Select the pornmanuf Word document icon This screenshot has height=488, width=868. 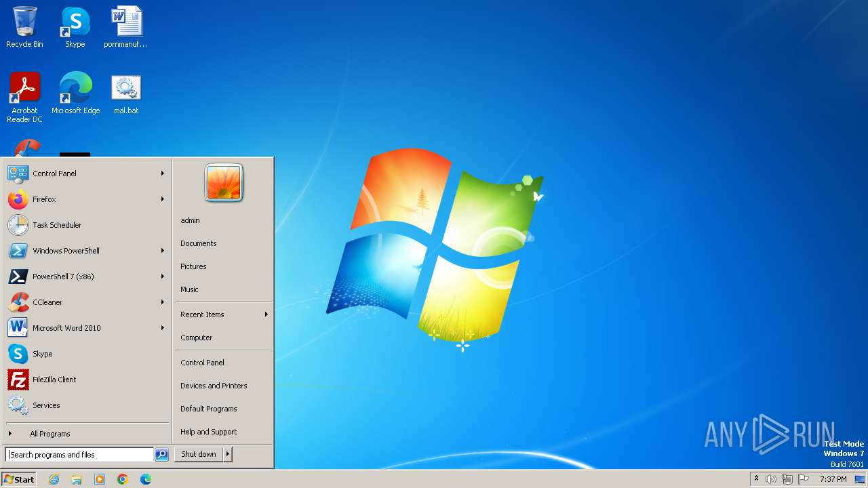tap(125, 27)
